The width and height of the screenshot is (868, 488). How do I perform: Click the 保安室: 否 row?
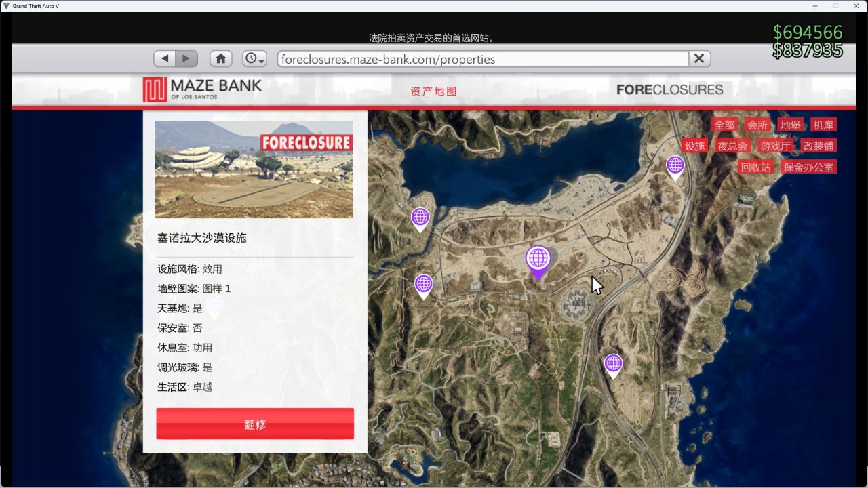tap(180, 328)
